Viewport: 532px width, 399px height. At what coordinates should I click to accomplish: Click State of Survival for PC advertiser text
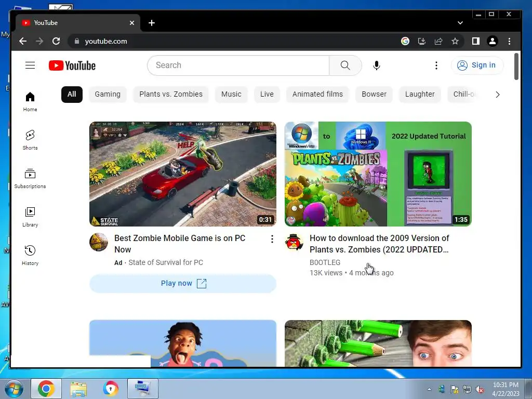(x=166, y=262)
